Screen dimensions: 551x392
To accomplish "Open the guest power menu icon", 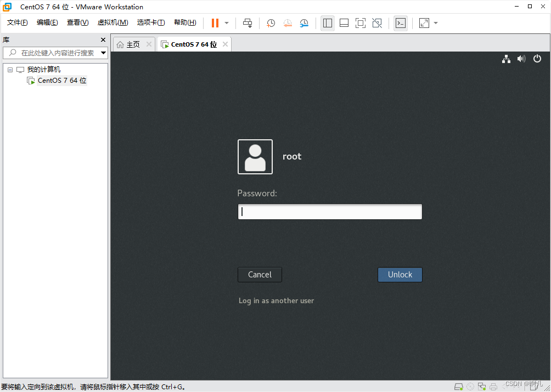I will (x=537, y=59).
